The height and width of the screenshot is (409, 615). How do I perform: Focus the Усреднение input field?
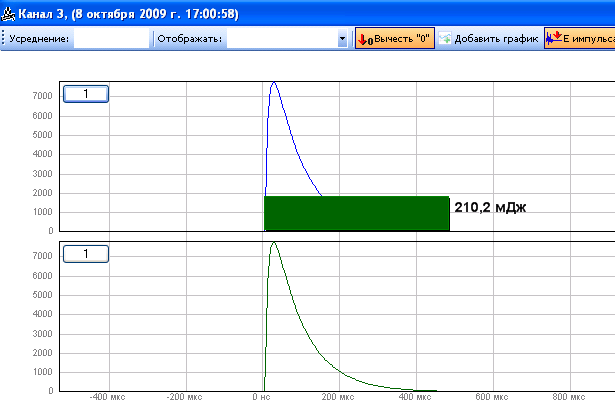(x=111, y=38)
